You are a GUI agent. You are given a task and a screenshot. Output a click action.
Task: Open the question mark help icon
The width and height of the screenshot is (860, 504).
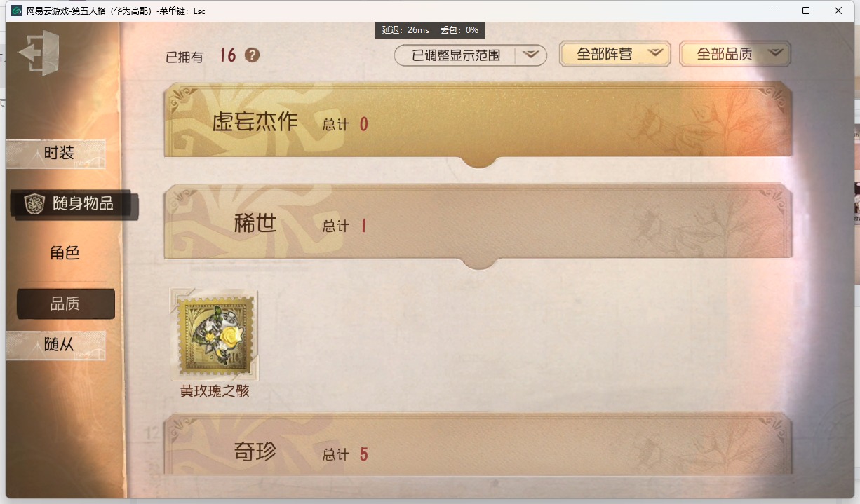point(252,55)
